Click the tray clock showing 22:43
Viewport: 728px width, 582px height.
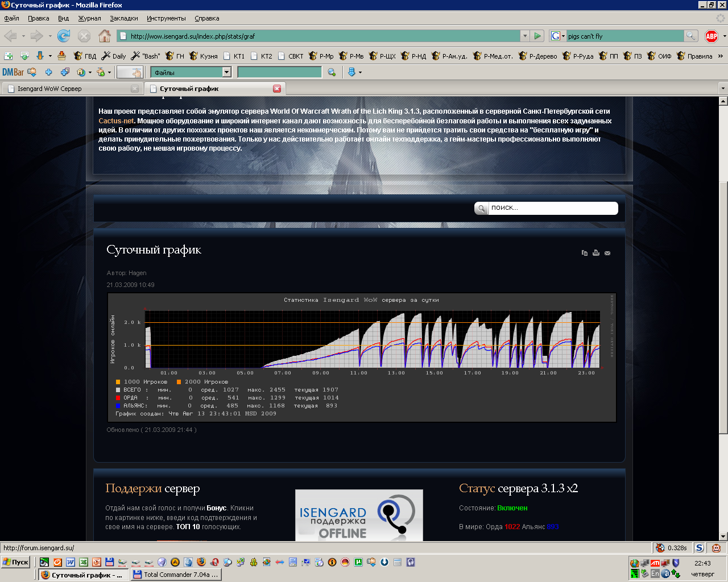pos(702,563)
